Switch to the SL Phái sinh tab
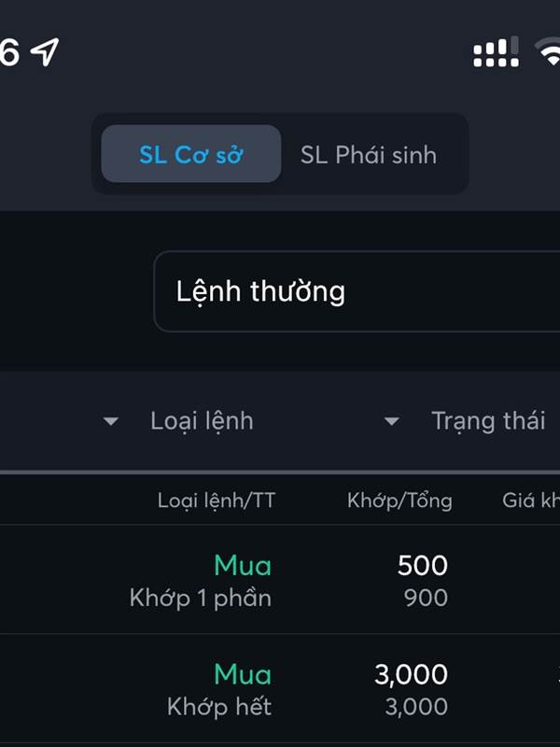 (369, 155)
